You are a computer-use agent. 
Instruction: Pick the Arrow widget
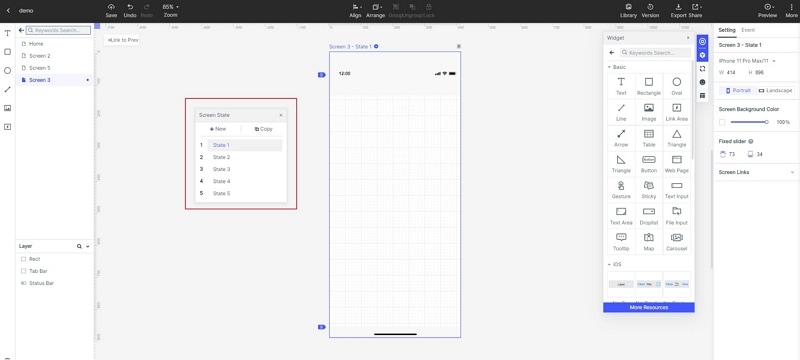[621, 138]
